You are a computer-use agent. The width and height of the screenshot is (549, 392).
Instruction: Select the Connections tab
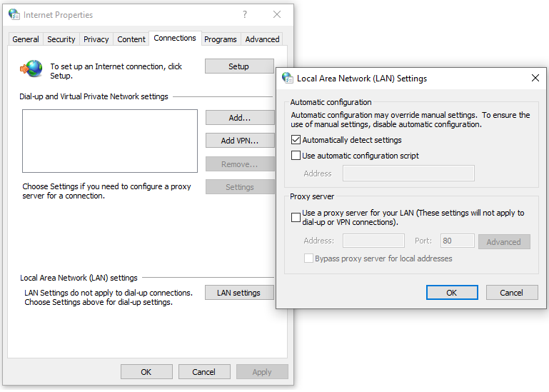click(x=175, y=38)
